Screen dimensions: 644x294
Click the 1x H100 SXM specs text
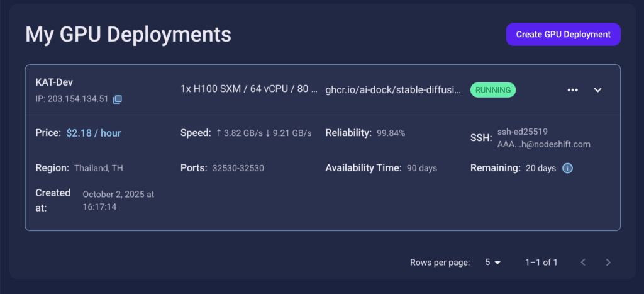point(248,89)
